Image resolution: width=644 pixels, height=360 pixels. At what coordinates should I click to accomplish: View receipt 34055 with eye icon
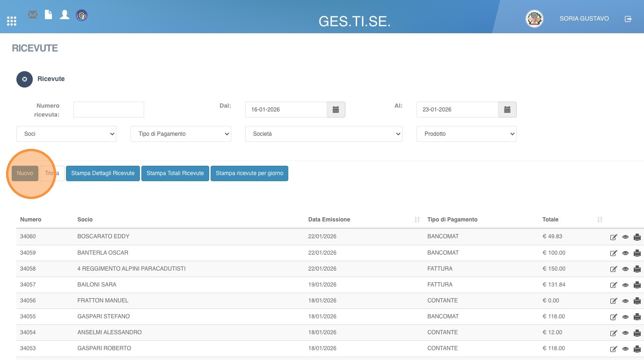point(625,317)
